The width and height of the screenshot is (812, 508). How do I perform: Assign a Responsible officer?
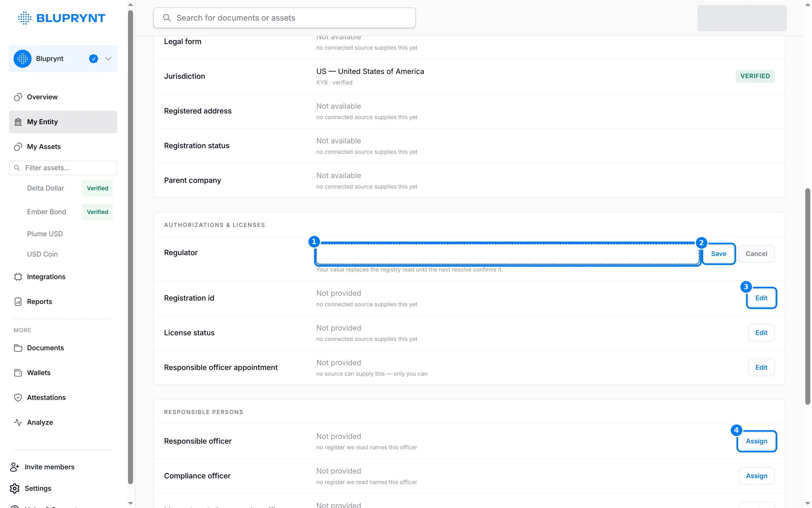coord(756,441)
